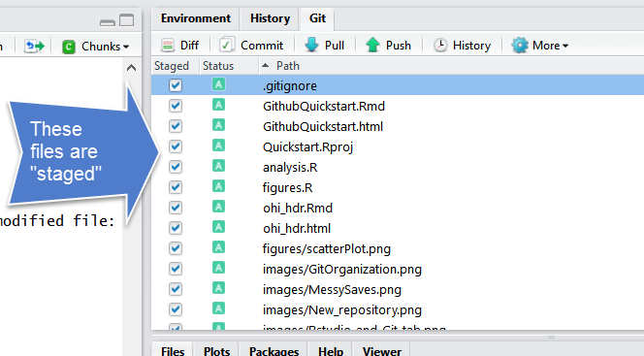Unstage the .gitignore file checkbox

pyautogui.click(x=176, y=85)
